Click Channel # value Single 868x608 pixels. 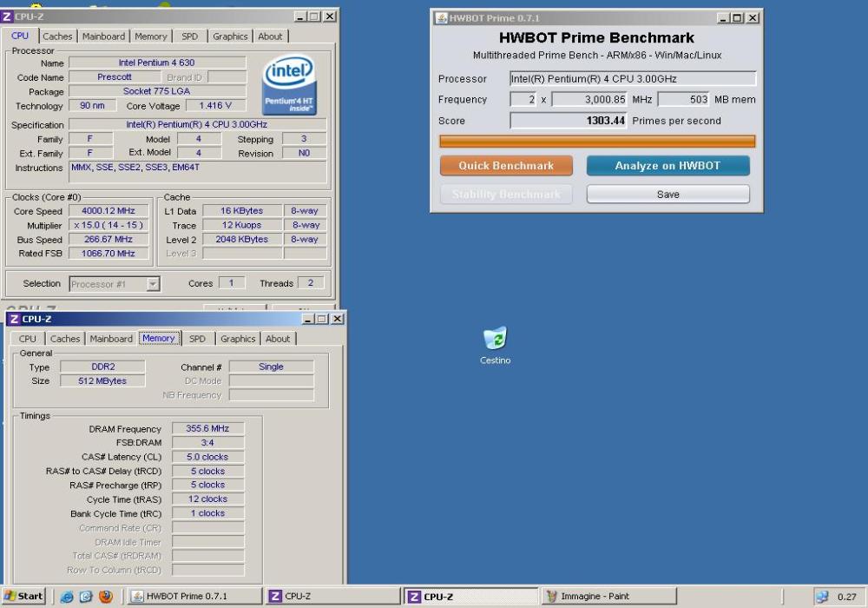click(271, 367)
